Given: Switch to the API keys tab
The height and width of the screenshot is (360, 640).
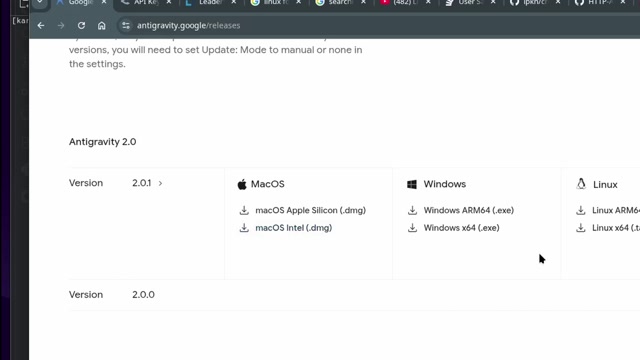Looking at the screenshot, I should pyautogui.click(x=145, y=2).
